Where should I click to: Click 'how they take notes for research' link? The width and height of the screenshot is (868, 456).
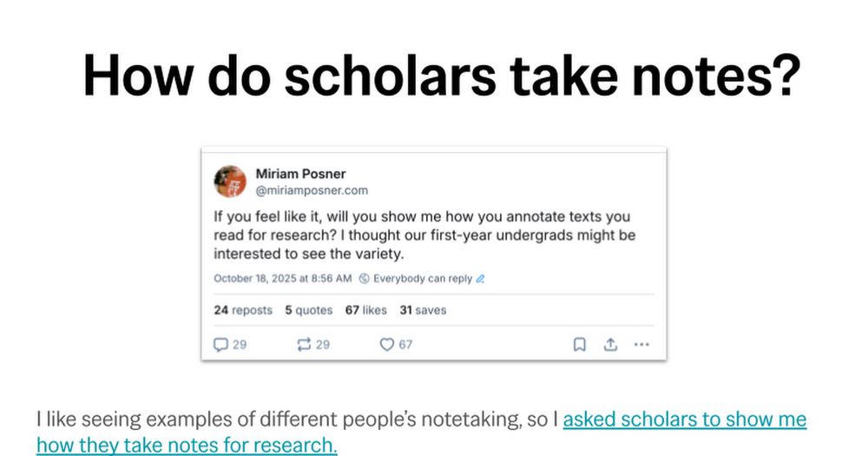coord(187,445)
